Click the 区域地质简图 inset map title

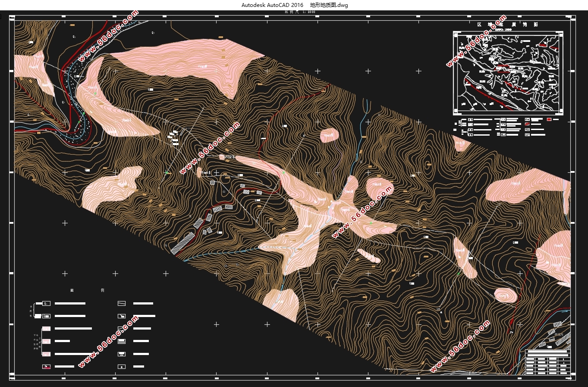click(x=507, y=25)
